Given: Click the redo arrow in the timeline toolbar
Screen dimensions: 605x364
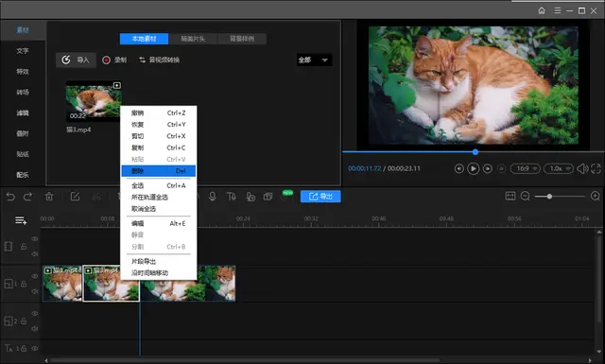Looking at the screenshot, I should tap(27, 197).
